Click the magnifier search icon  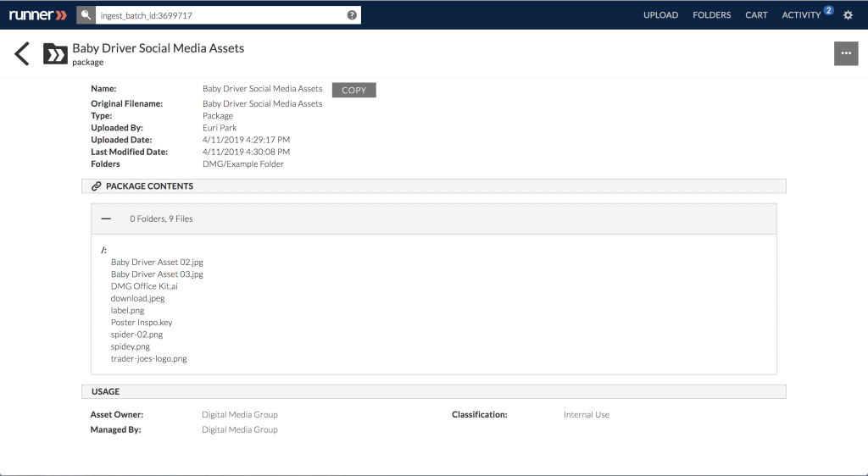pyautogui.click(x=86, y=15)
